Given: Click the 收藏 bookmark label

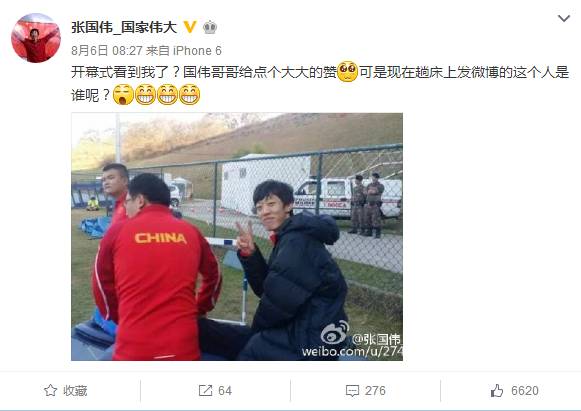Looking at the screenshot, I should [x=75, y=391].
